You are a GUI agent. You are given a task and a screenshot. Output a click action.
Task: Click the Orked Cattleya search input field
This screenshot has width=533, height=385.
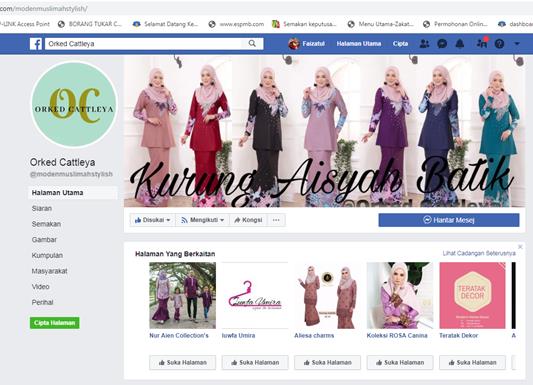143,43
